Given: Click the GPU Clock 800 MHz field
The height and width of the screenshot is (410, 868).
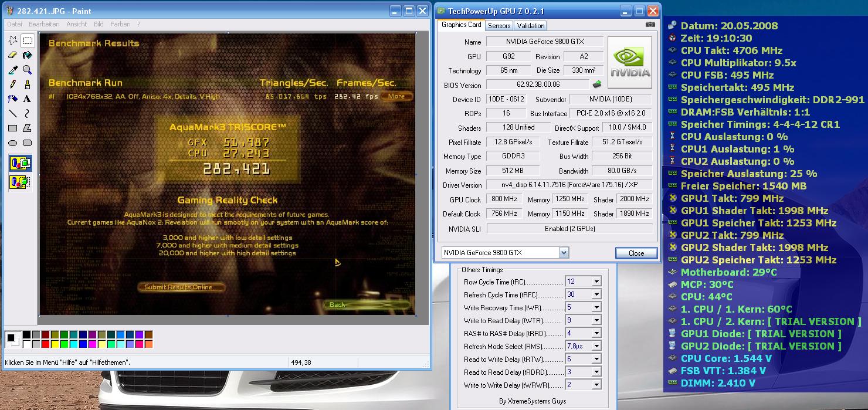Looking at the screenshot, I should [x=504, y=199].
